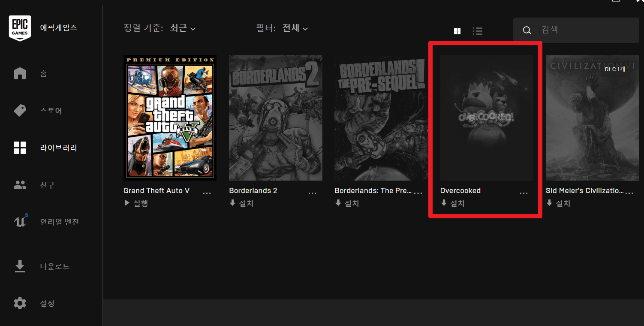Open more options for Borderlands 2
Viewport: 644px width, 326px height.
[312, 193]
